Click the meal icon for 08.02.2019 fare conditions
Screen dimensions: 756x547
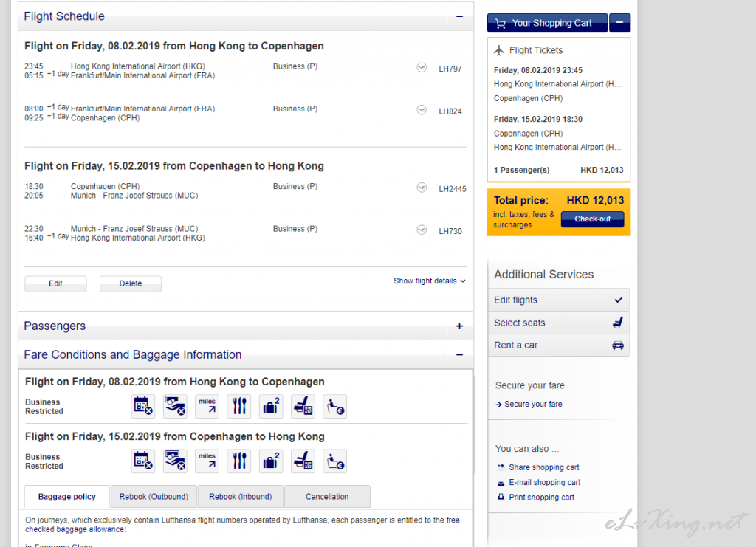pyautogui.click(x=239, y=406)
